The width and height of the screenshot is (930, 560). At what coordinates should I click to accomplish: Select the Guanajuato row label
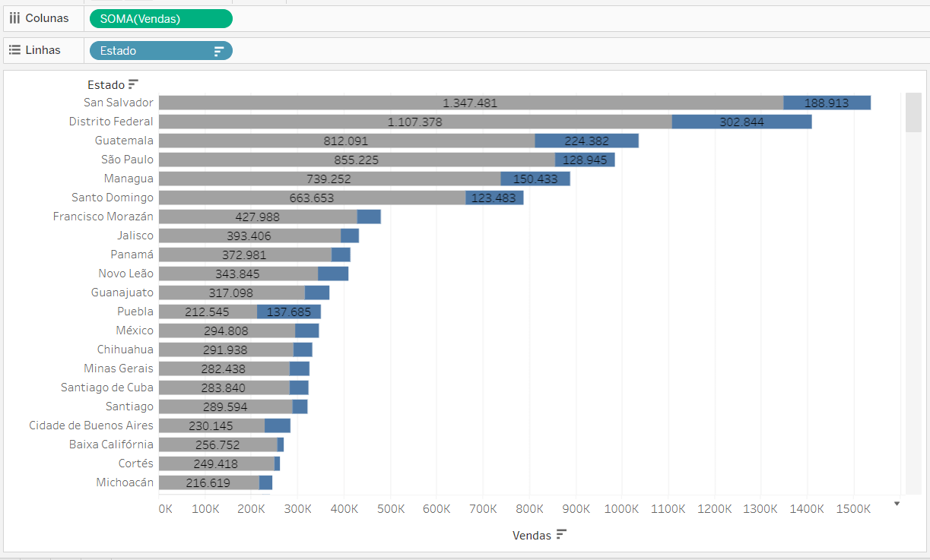122,293
